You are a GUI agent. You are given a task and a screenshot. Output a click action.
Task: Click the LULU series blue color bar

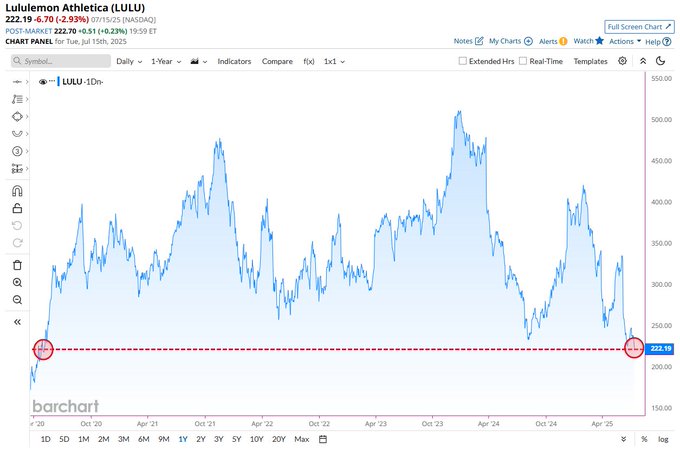click(x=59, y=82)
